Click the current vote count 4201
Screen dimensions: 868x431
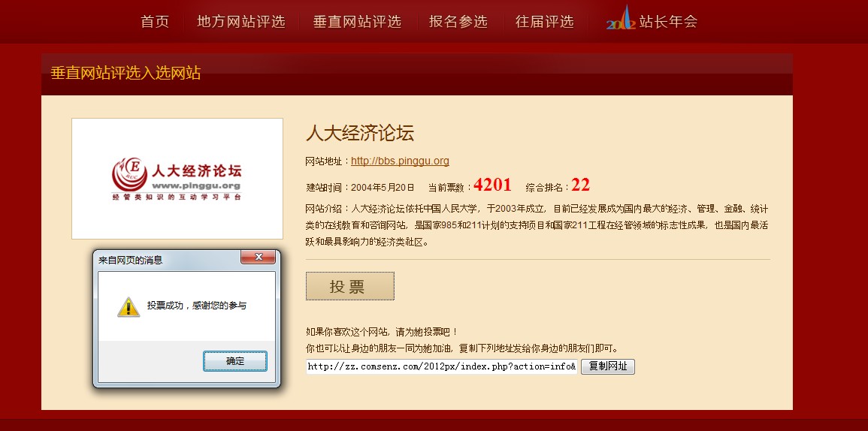(493, 185)
